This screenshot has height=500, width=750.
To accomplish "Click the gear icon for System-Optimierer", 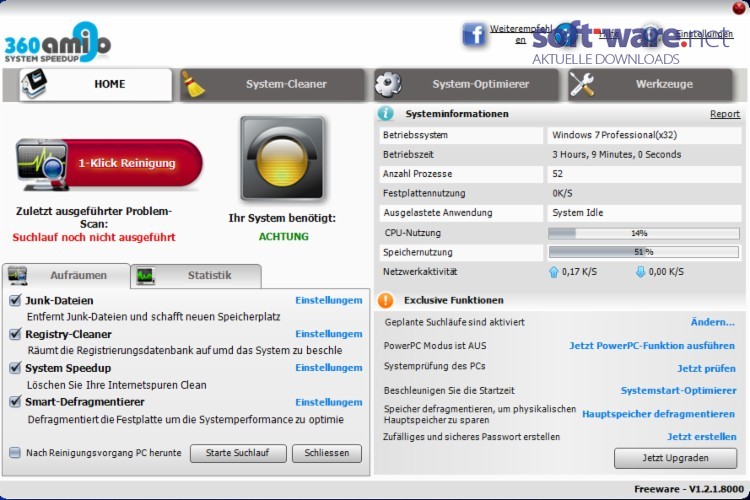I will coord(388,84).
